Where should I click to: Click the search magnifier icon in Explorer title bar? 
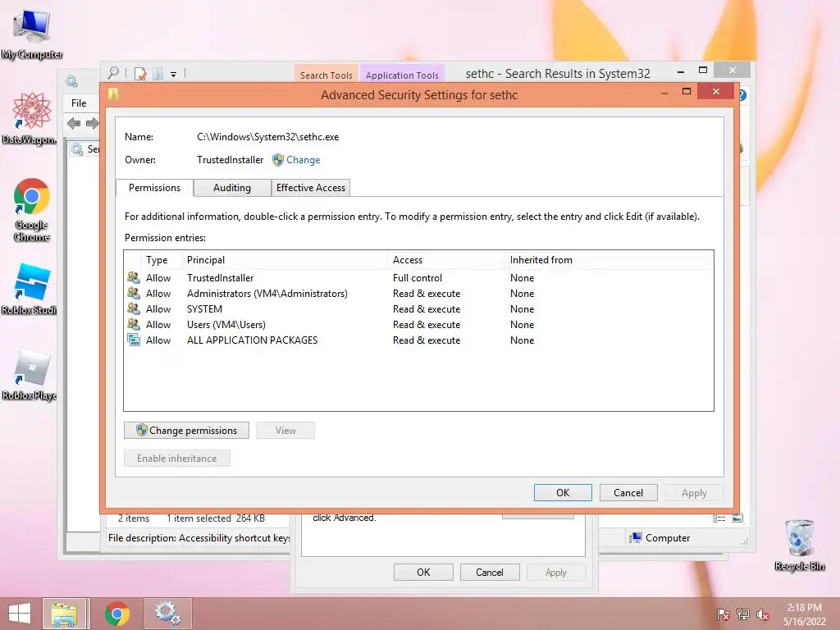point(113,73)
